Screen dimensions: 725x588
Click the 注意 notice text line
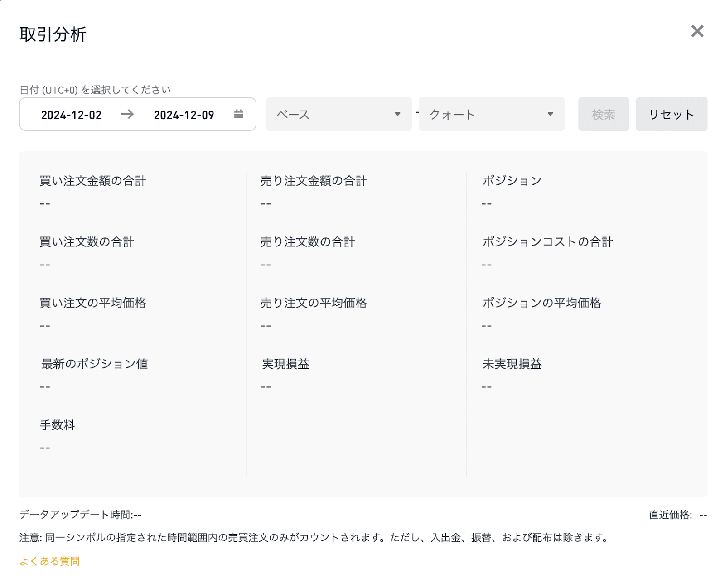pyautogui.click(x=315, y=538)
